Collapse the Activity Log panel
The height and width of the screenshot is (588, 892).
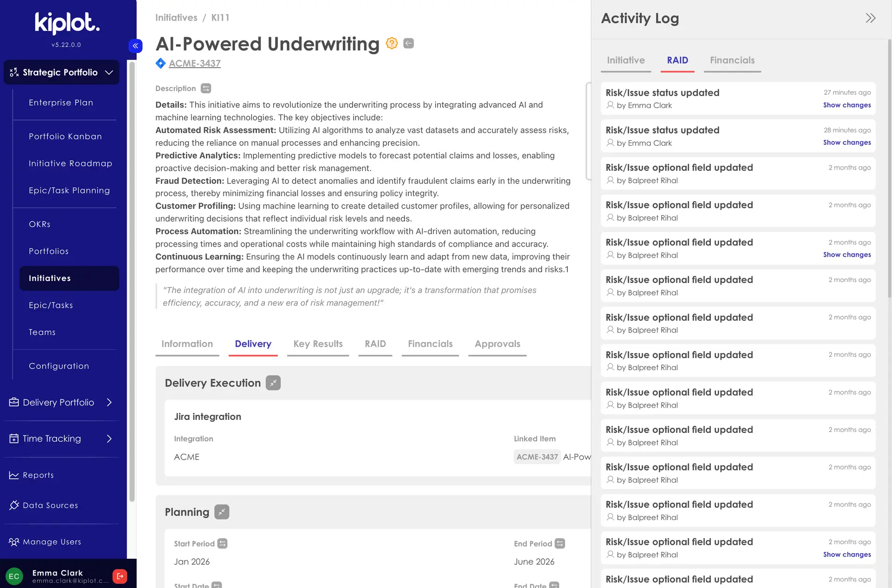pos(870,18)
